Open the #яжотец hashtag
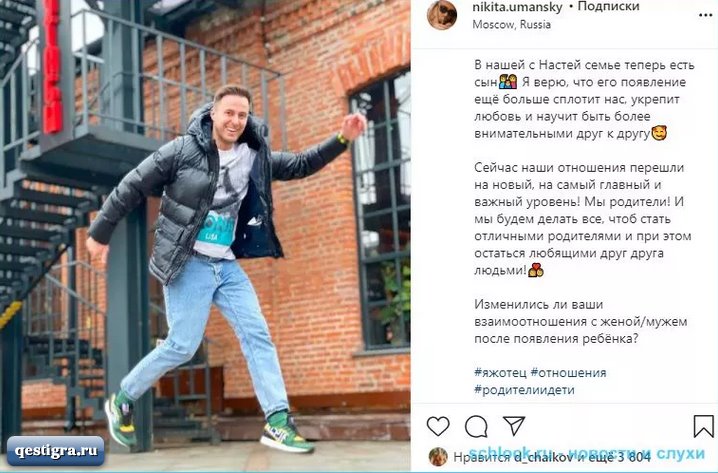The width and height of the screenshot is (718, 473). click(500, 373)
